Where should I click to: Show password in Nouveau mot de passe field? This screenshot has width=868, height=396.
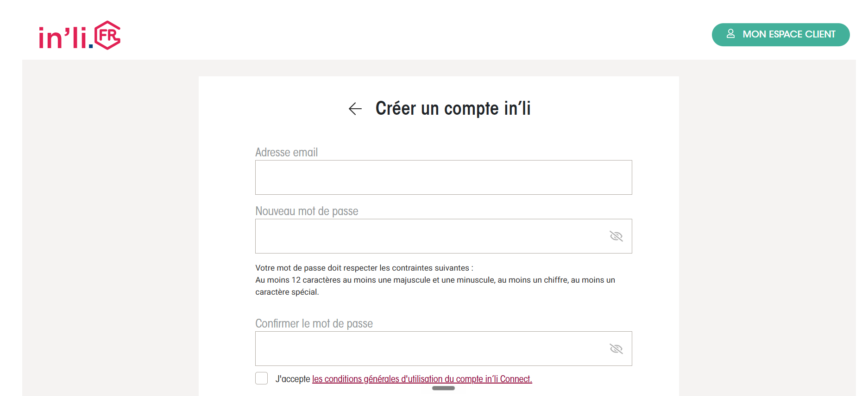(x=616, y=236)
